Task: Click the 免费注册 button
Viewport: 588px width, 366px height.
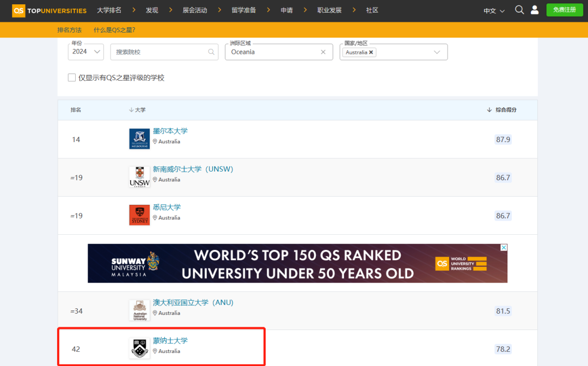Action: click(x=565, y=10)
